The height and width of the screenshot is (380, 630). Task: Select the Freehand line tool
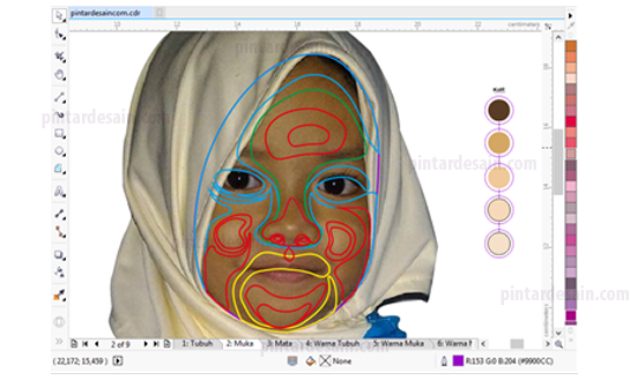60,97
